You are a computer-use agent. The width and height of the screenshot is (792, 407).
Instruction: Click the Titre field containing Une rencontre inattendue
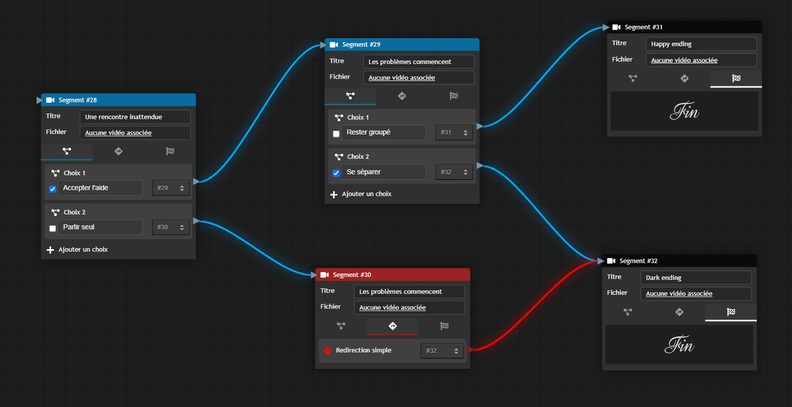pyautogui.click(x=134, y=117)
